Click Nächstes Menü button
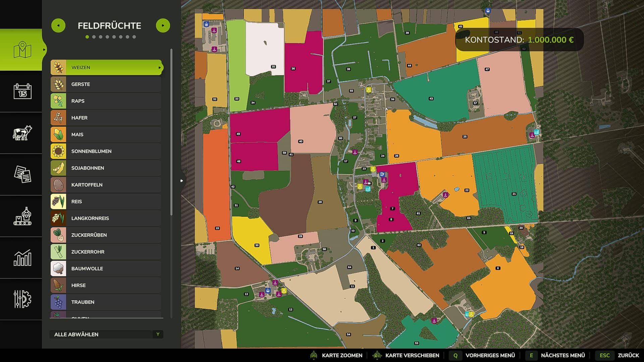 [556, 355]
